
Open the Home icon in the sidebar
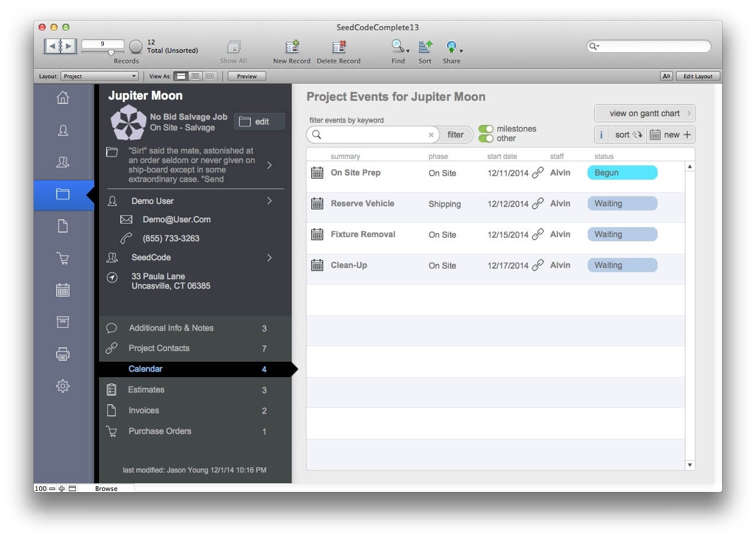click(x=63, y=98)
